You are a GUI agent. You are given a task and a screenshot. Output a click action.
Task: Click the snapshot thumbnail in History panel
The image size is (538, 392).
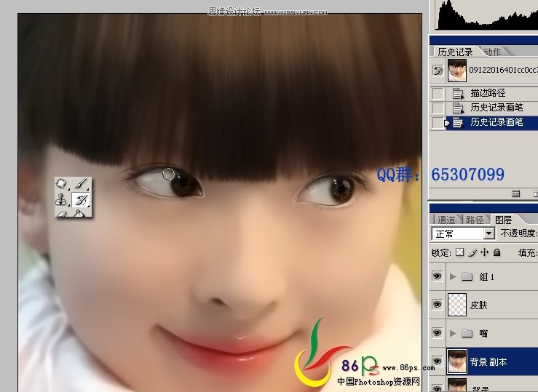pos(457,71)
